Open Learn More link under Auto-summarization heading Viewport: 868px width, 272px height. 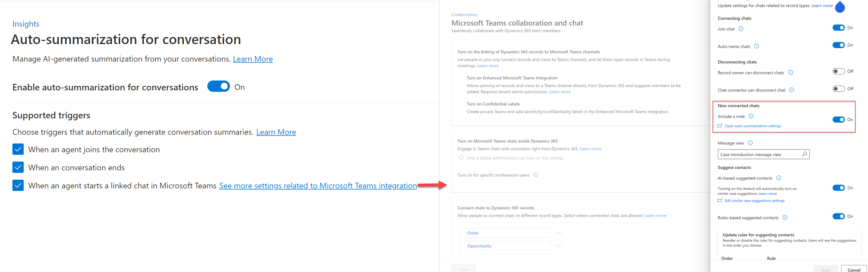tap(253, 59)
